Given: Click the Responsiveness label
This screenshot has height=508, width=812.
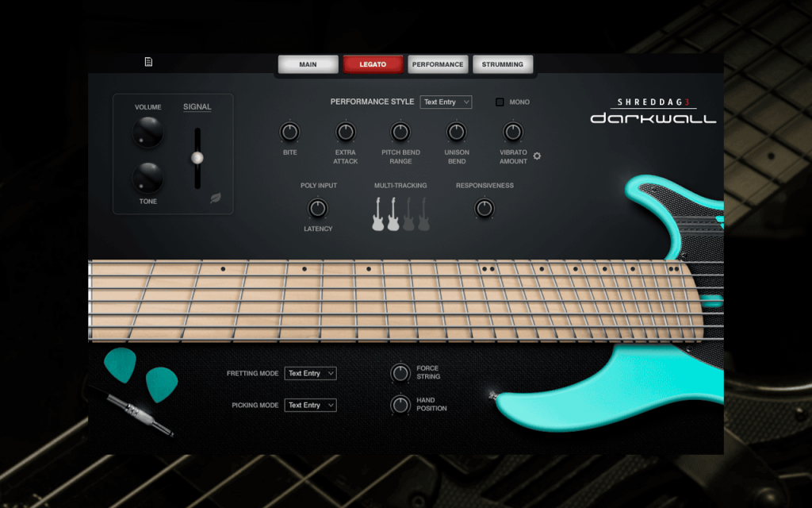Looking at the screenshot, I should tap(485, 186).
